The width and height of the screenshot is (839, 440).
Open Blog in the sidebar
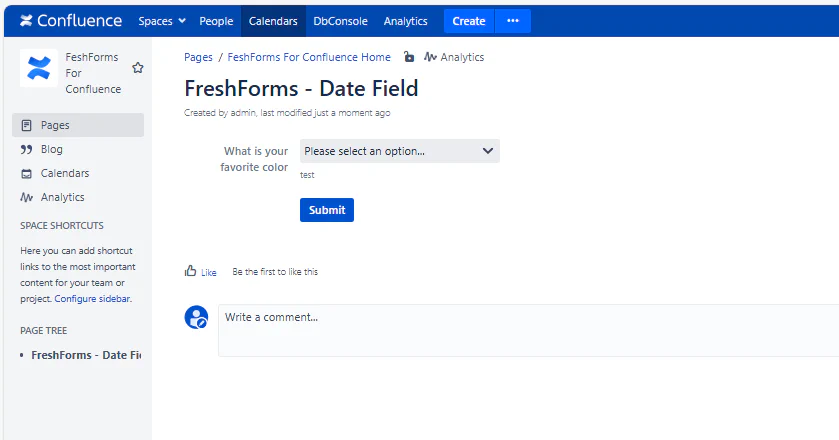[x=51, y=149]
